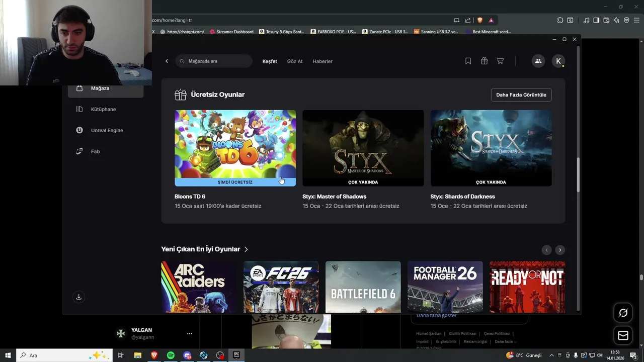Switch to the Haberler tab
The height and width of the screenshot is (362, 644).
coord(323,61)
